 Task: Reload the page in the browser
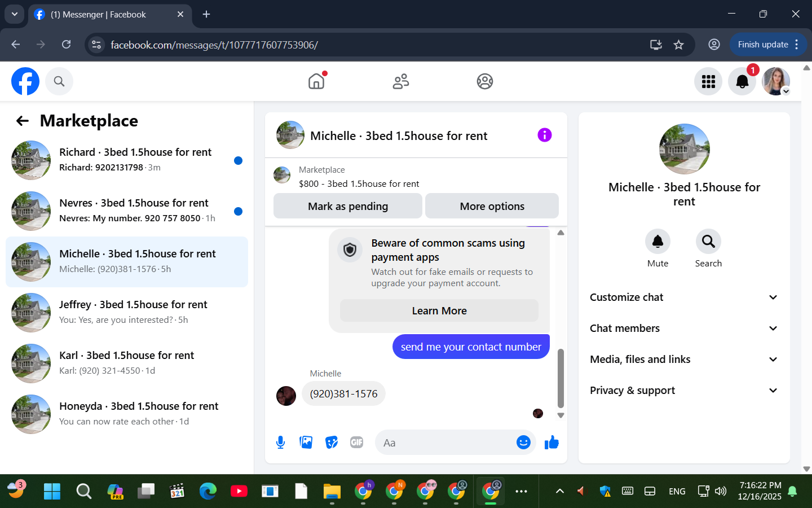(x=67, y=45)
